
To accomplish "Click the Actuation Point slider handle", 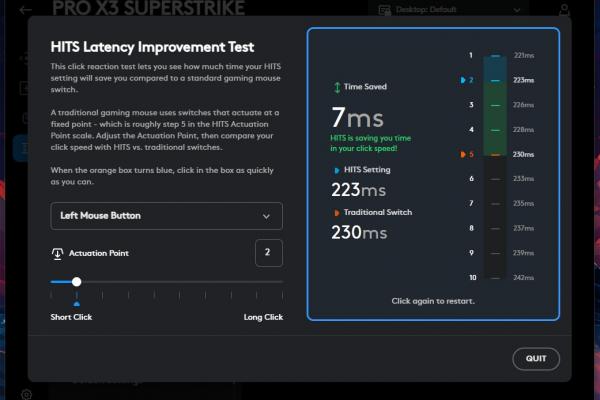I will [x=77, y=282].
